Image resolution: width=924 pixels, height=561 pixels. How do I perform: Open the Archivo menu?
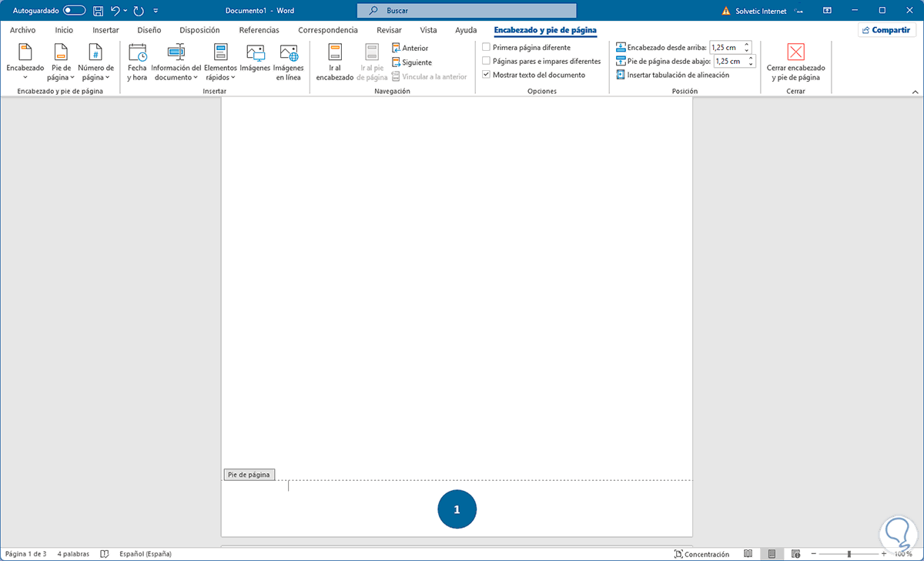click(23, 30)
